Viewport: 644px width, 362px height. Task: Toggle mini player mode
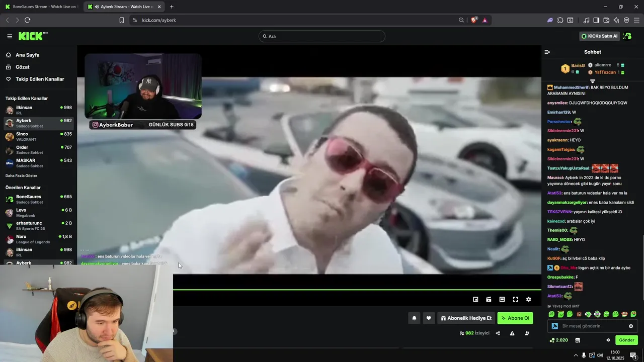click(x=475, y=299)
